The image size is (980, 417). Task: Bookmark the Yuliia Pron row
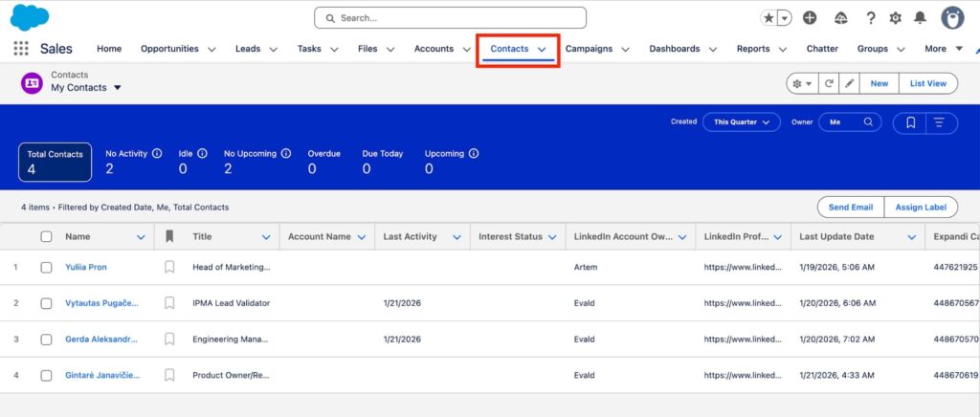pyautogui.click(x=169, y=267)
